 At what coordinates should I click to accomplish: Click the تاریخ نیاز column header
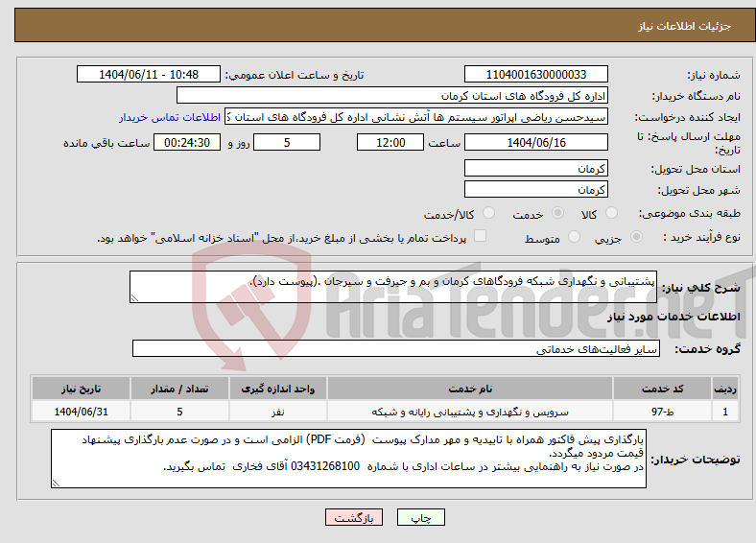pos(81,389)
